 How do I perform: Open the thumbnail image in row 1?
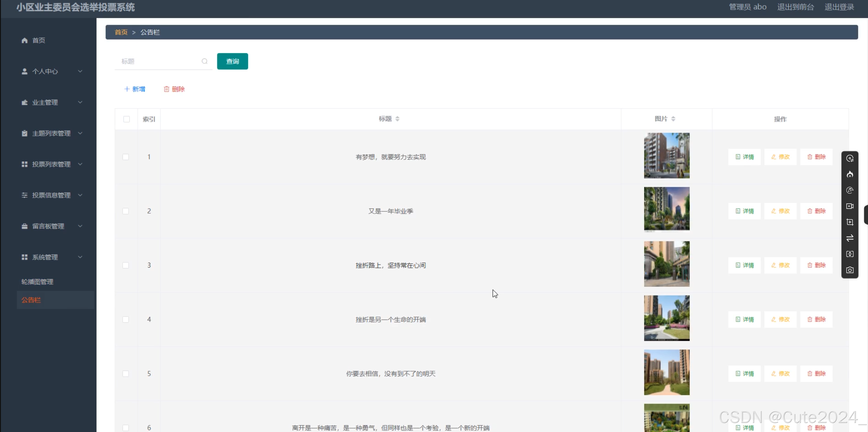click(666, 156)
